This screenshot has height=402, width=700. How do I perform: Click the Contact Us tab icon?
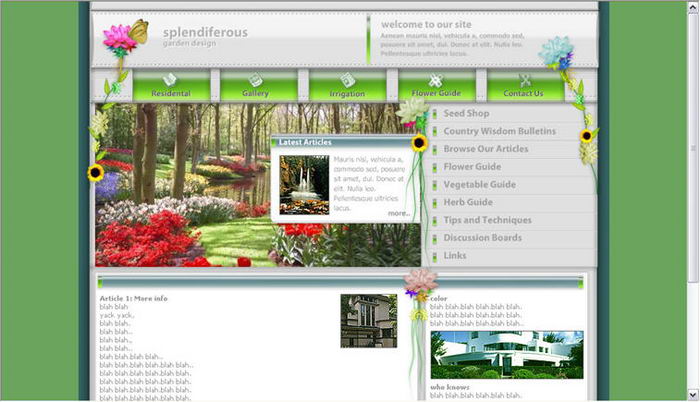pos(524,80)
